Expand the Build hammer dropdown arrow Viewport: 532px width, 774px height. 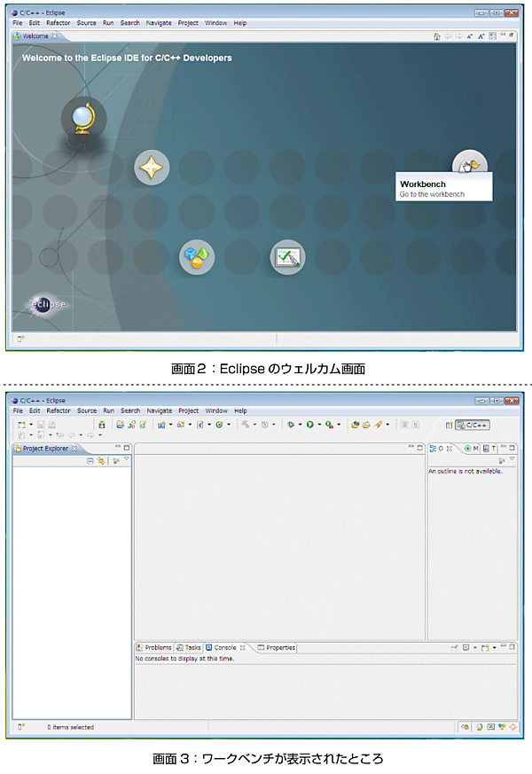pos(254,425)
